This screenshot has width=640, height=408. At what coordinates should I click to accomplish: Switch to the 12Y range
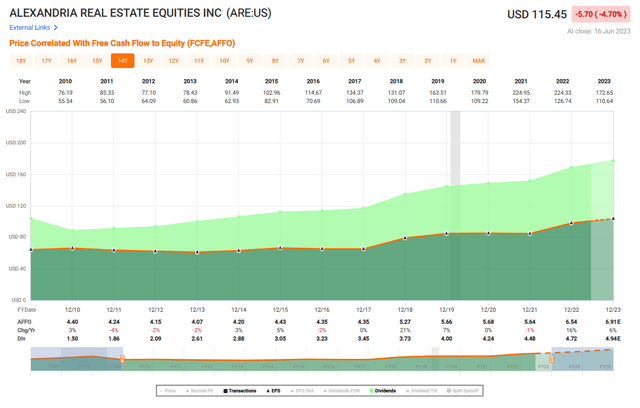[173, 61]
